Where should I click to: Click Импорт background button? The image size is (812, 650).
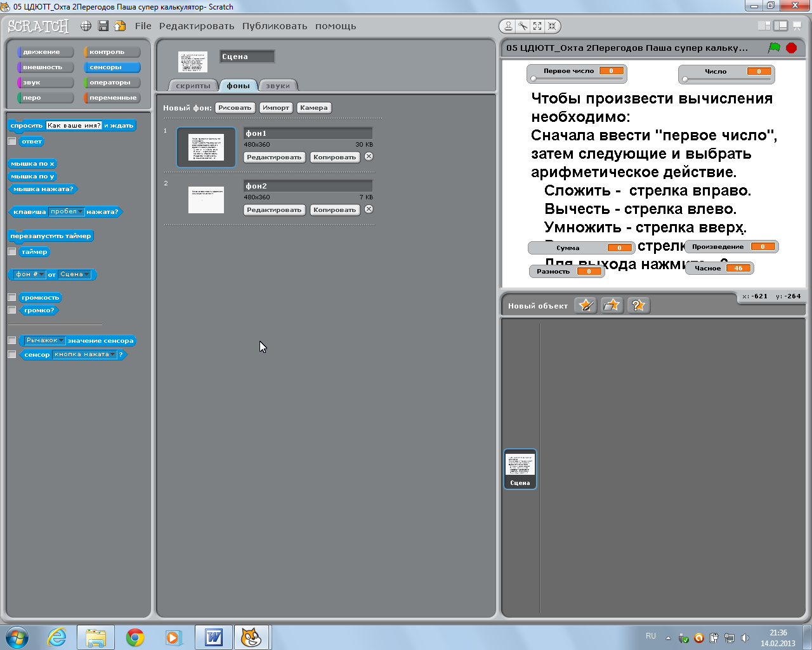point(276,108)
